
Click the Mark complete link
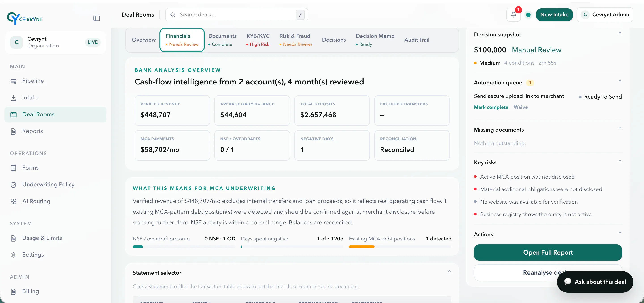(x=491, y=107)
